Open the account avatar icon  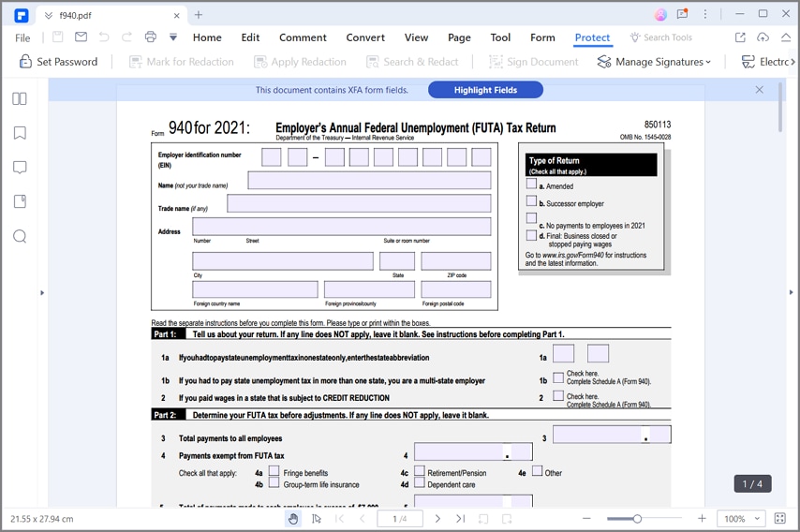tap(660, 14)
